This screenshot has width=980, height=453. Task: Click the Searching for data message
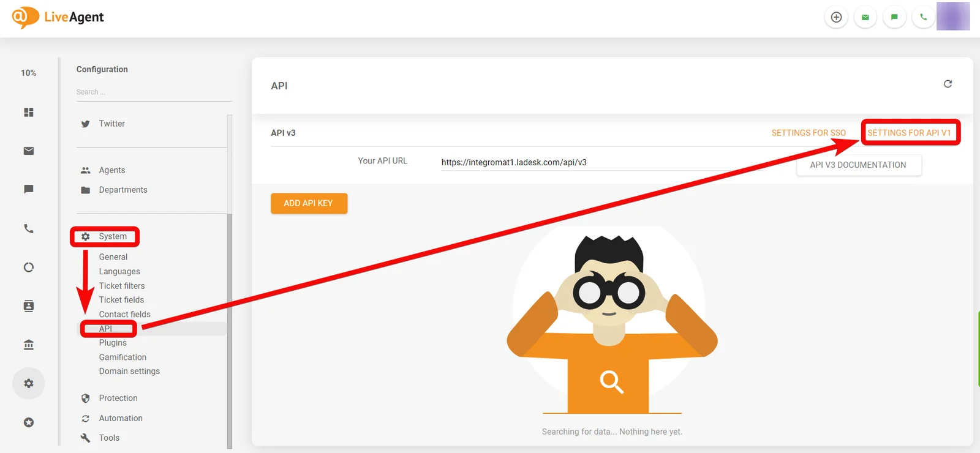click(612, 432)
